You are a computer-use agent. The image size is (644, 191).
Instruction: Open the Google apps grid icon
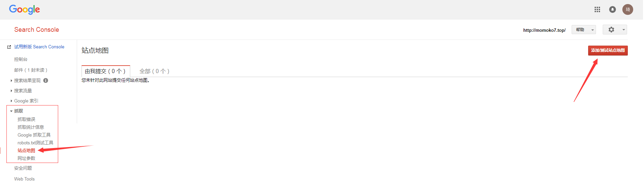point(597,9)
